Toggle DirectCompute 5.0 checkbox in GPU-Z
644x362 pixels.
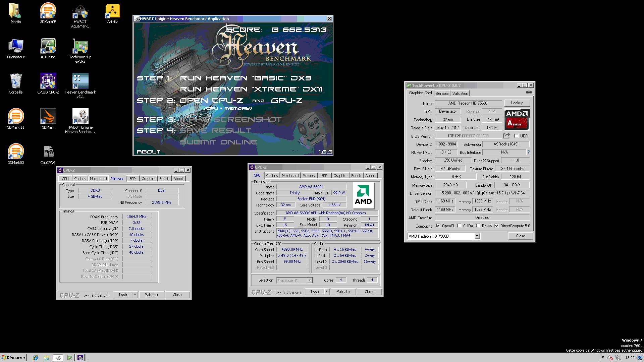pos(496,226)
